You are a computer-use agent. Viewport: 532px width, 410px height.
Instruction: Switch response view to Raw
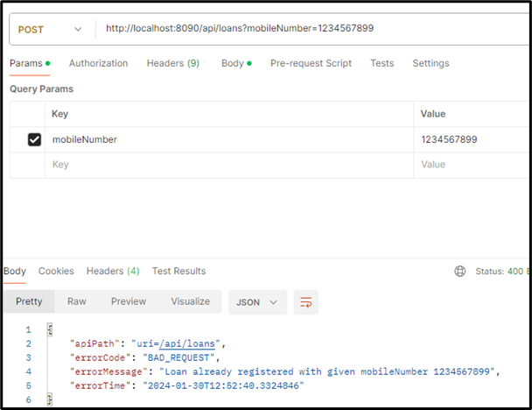tap(77, 301)
